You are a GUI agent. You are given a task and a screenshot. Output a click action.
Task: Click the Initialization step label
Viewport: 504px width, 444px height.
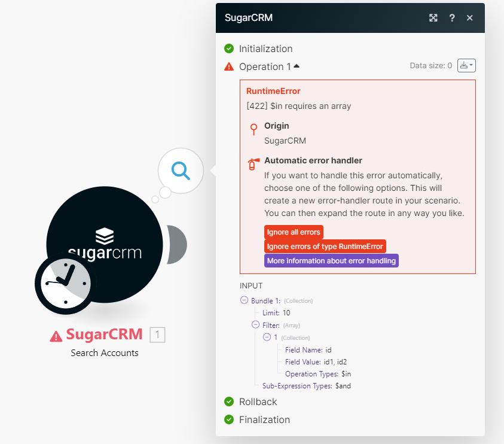(x=266, y=48)
